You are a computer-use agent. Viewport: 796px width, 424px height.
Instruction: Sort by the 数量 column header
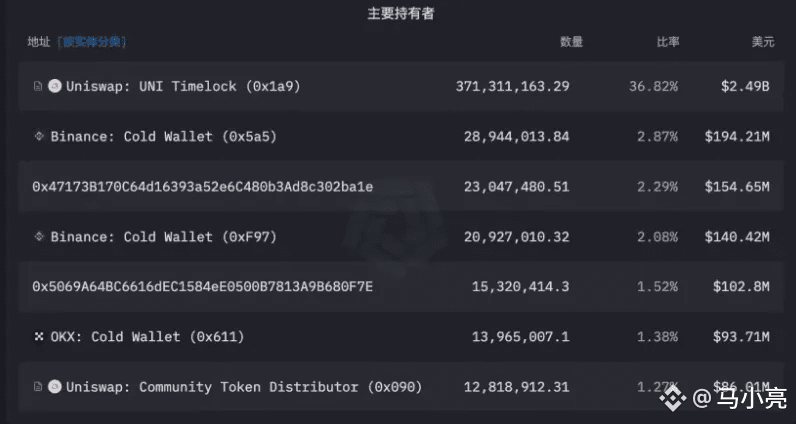point(571,42)
